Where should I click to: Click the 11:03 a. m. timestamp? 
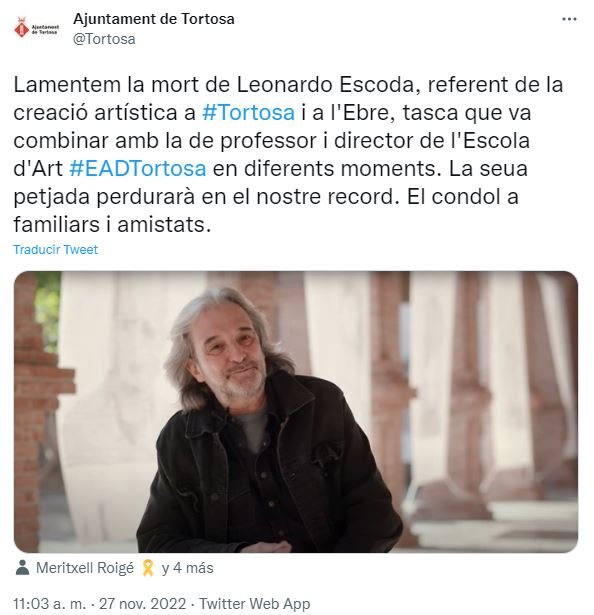[49, 604]
